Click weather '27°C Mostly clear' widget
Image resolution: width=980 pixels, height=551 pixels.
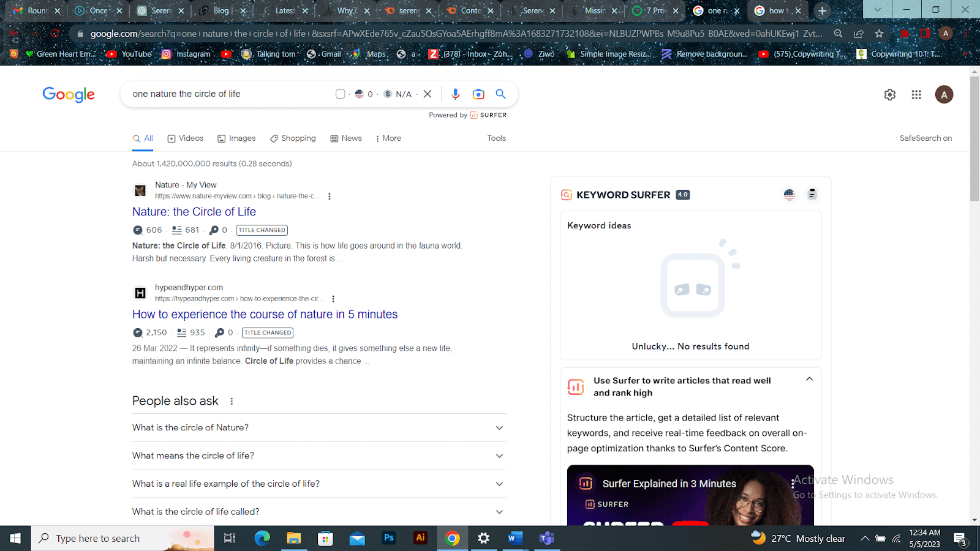pos(798,538)
